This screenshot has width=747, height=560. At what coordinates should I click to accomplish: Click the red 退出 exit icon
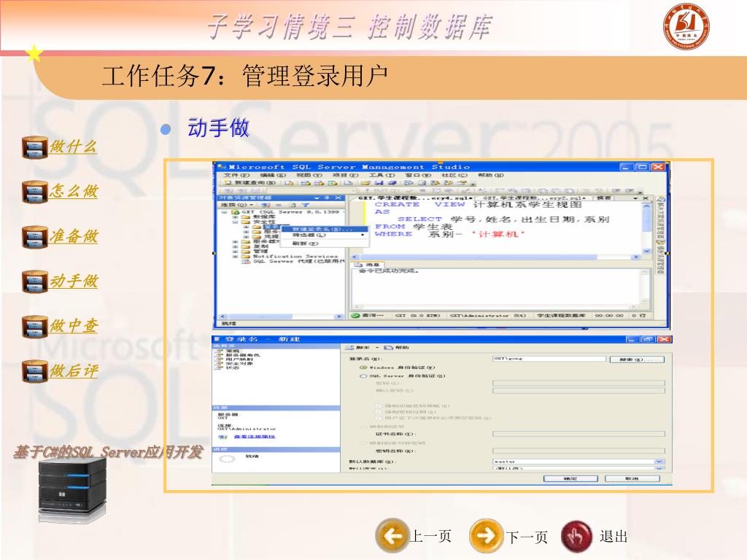click(577, 536)
